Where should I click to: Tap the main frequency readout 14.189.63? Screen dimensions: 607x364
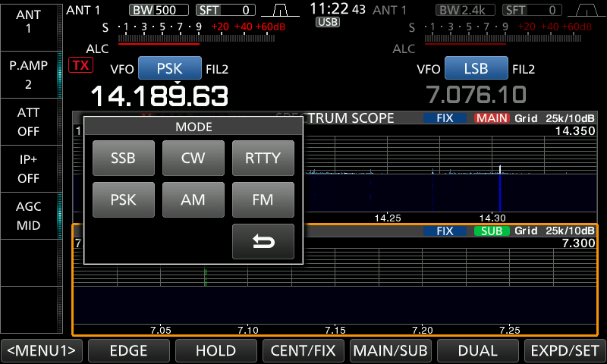click(159, 96)
